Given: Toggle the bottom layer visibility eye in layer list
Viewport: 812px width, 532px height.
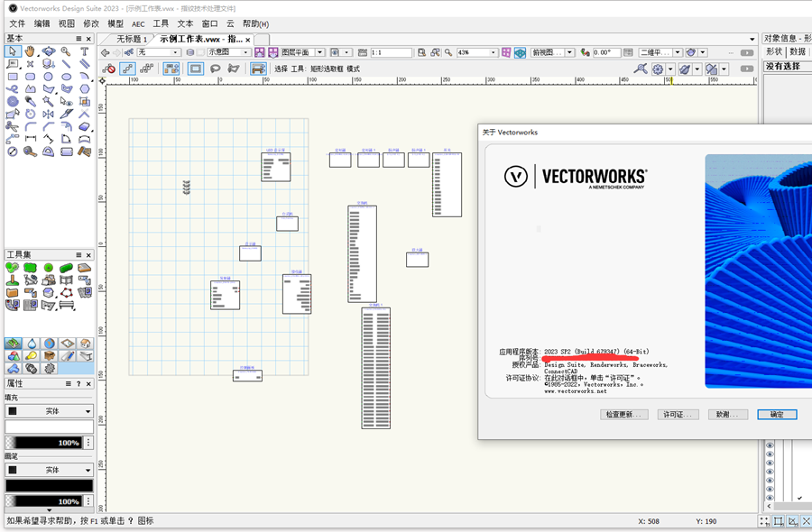Looking at the screenshot, I should point(770,498).
